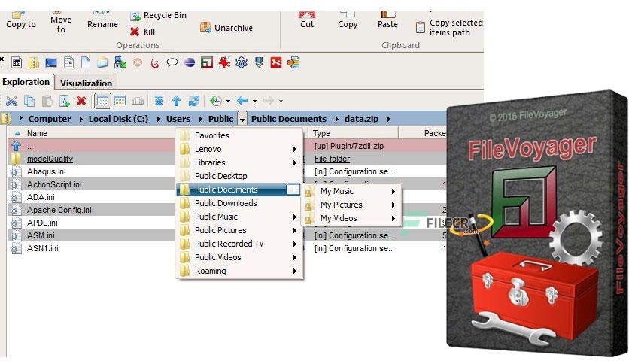
Task: Click Copy selected items path
Action: pyautogui.click(x=449, y=27)
